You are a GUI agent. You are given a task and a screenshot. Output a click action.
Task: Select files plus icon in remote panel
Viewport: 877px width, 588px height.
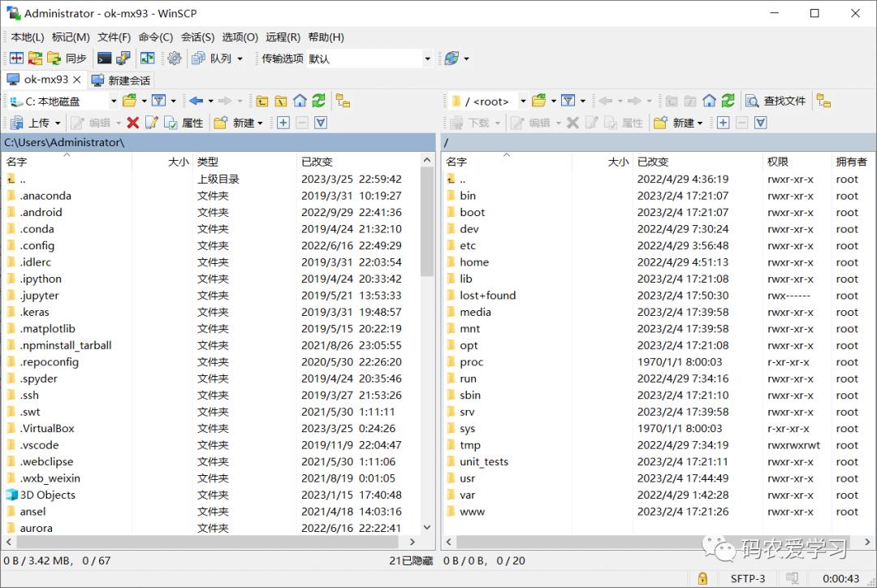724,123
